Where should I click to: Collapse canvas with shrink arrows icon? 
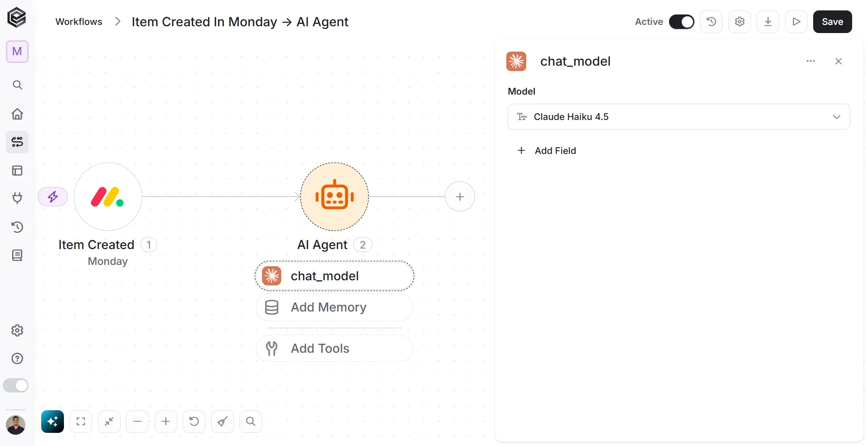pos(109,422)
